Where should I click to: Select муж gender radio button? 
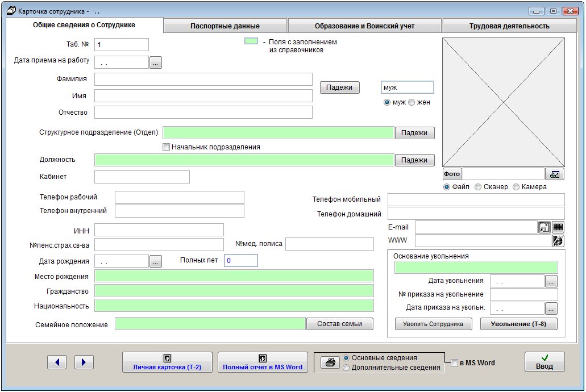[387, 102]
